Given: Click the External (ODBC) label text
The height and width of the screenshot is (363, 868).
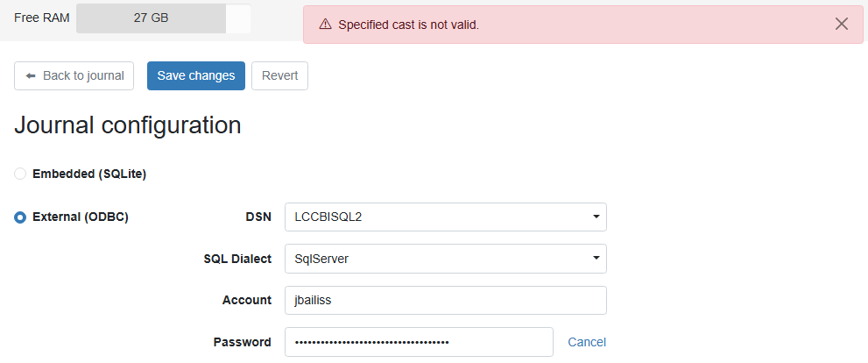Looking at the screenshot, I should coord(81,217).
